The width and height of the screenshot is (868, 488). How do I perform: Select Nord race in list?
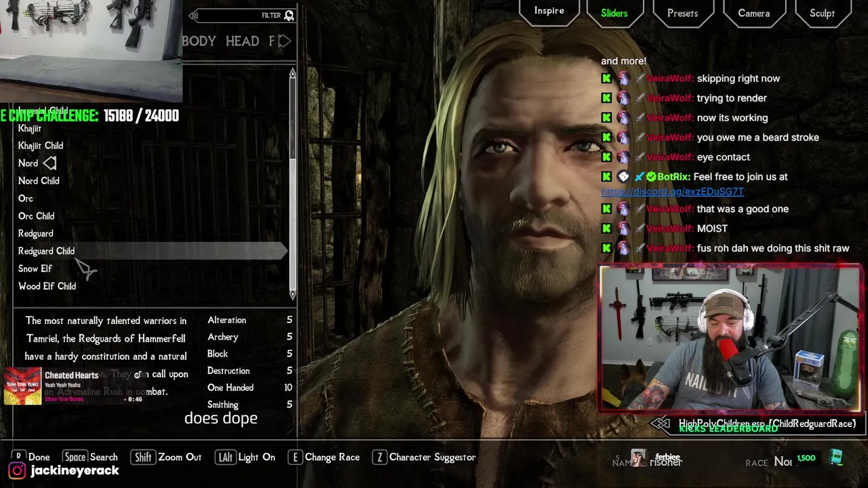click(28, 163)
